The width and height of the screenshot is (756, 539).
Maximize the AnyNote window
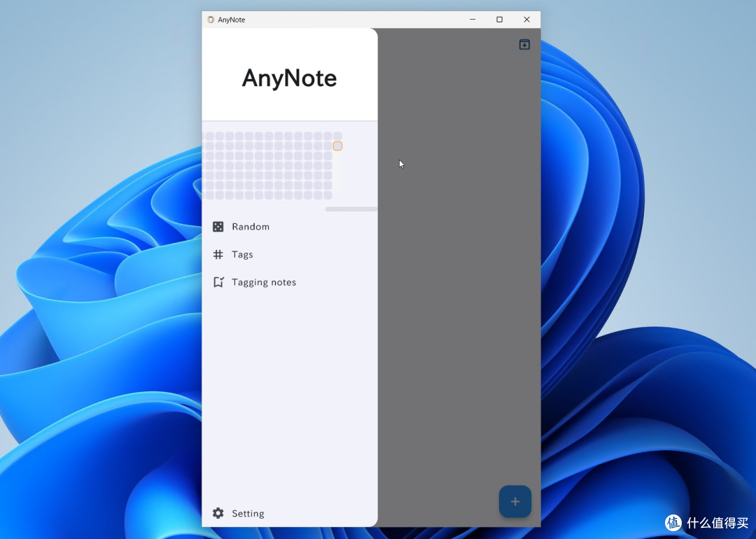coord(500,20)
